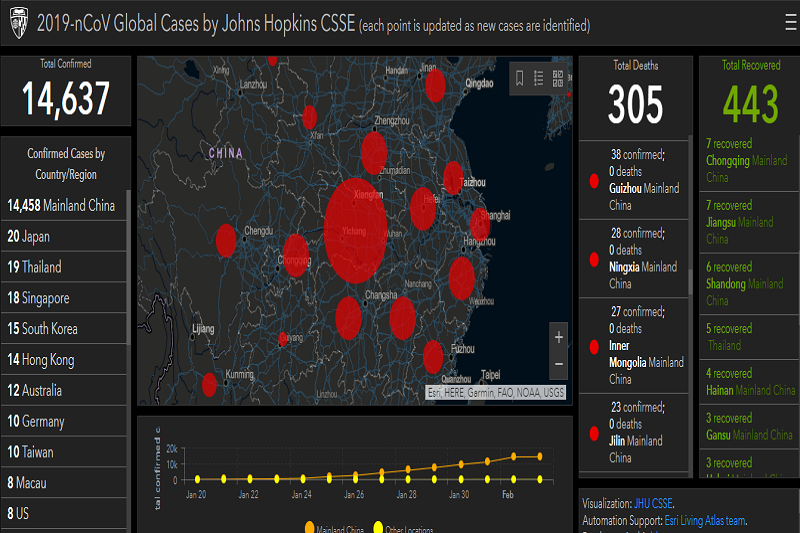This screenshot has height=533, width=800.
Task: Select Chongqing 7 recovered entry
Action: coord(748,161)
